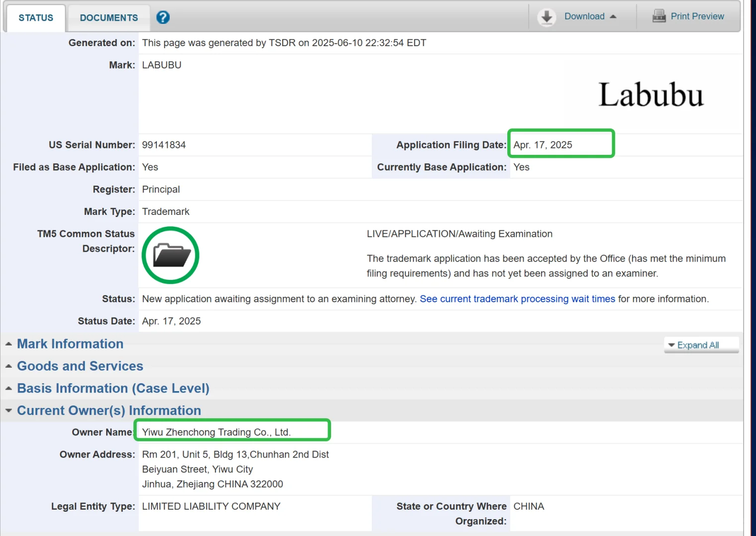
Task: Click the open folder status icon
Action: click(x=171, y=255)
